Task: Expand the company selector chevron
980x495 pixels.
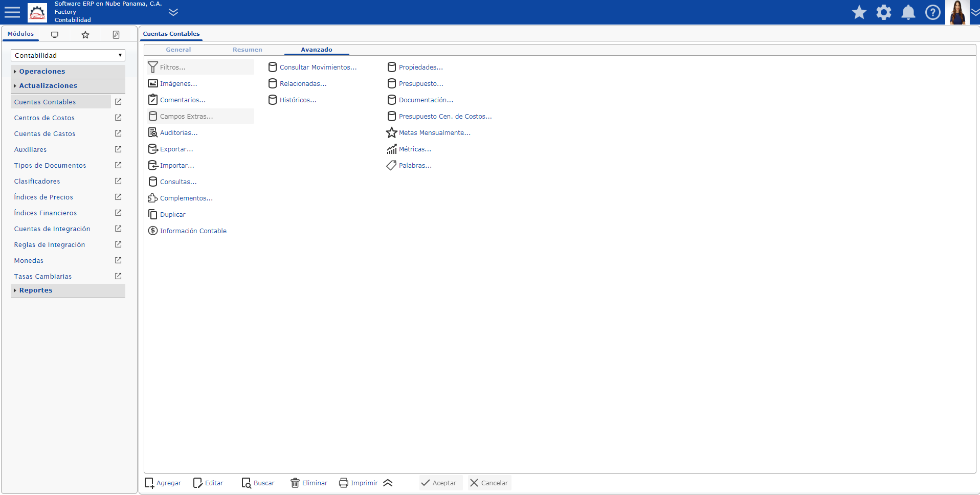Action: tap(173, 12)
